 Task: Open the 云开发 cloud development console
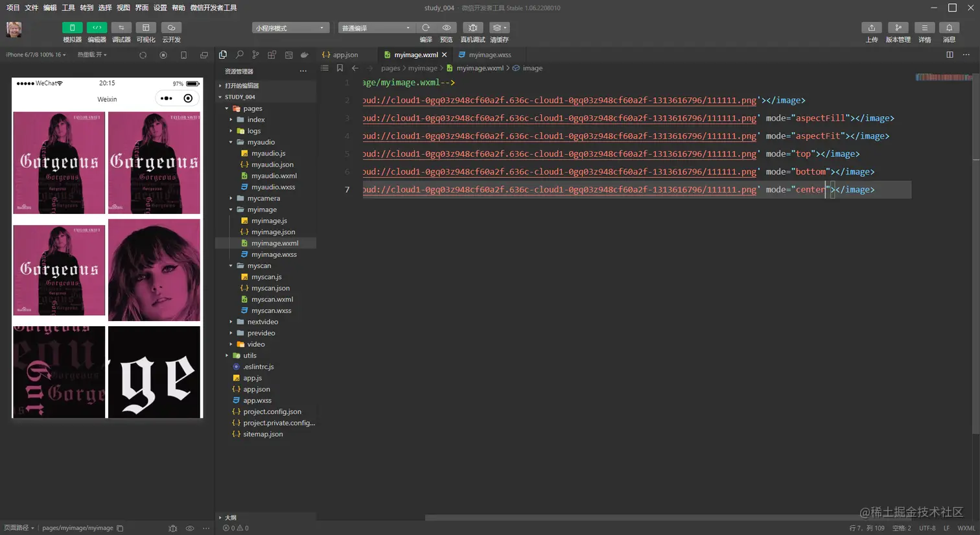[171, 28]
